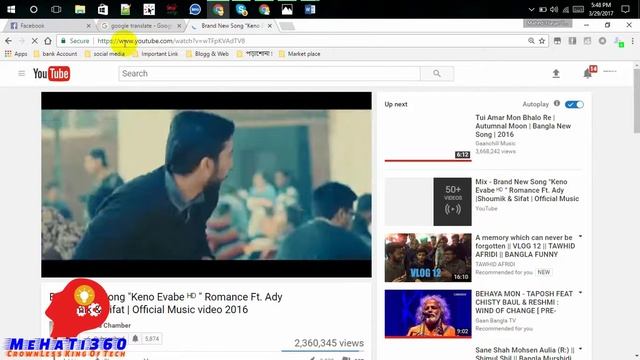Click the round gray extension icon
This screenshot has width=640, height=360.
click(x=602, y=41)
